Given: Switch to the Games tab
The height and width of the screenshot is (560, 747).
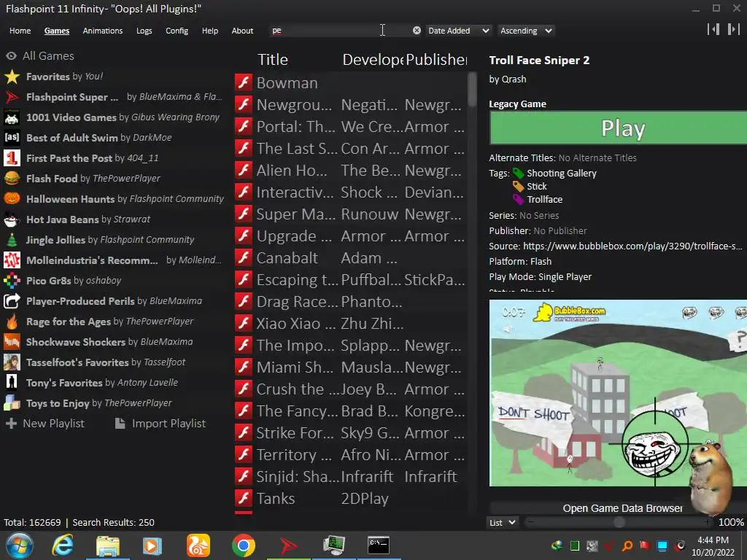Looking at the screenshot, I should pyautogui.click(x=57, y=31).
